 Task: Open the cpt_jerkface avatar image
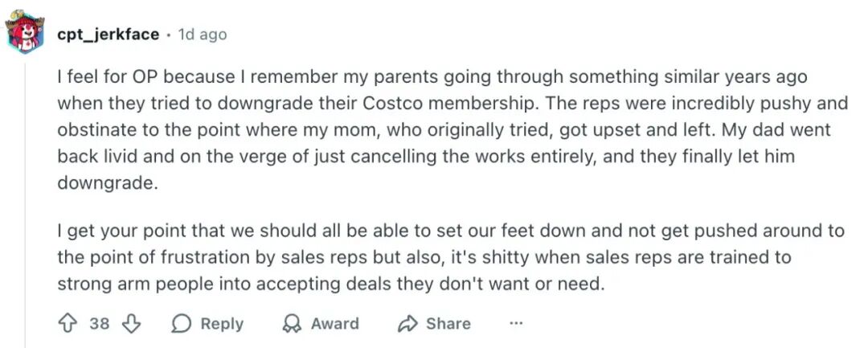[25, 33]
